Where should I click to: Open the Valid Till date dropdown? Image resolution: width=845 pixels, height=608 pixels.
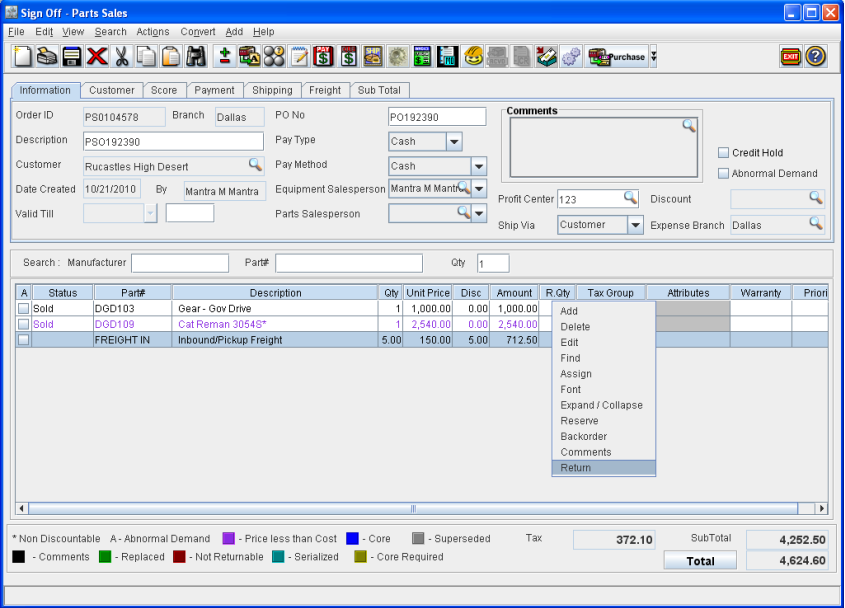click(150, 213)
